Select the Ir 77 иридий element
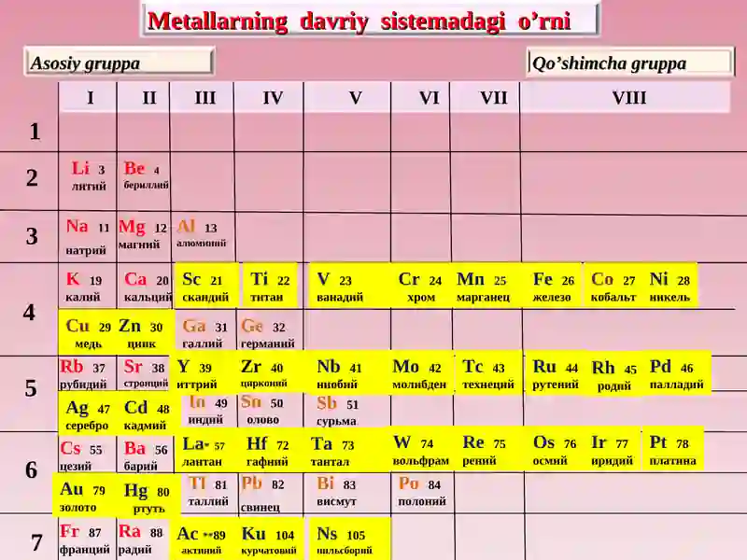 (613, 450)
